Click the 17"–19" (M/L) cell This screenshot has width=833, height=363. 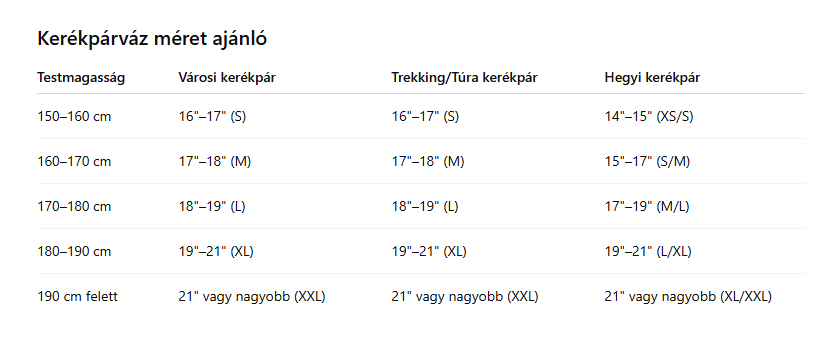click(x=647, y=207)
